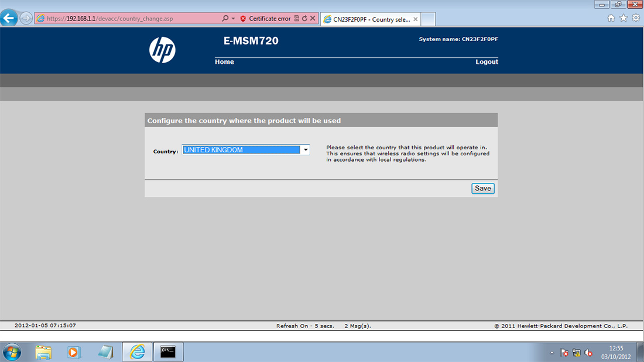Screen dimensions: 644x362
Task: Open the network status tray icon
Action: (576, 352)
